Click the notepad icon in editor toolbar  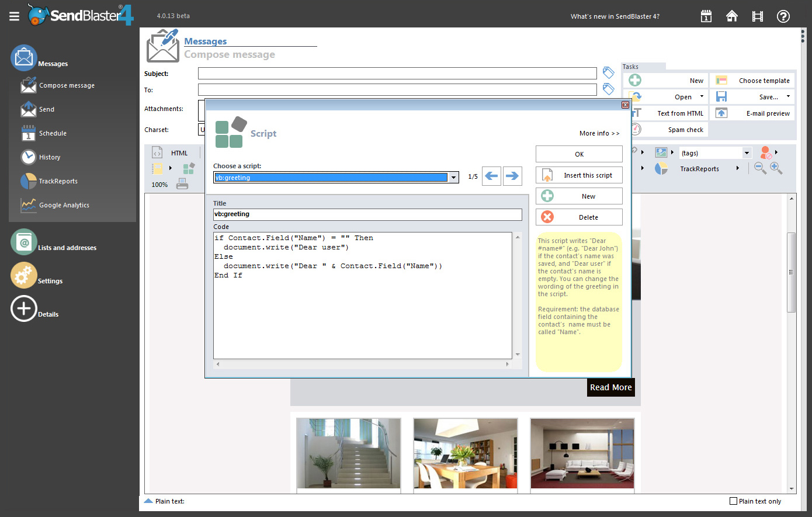[x=158, y=168]
